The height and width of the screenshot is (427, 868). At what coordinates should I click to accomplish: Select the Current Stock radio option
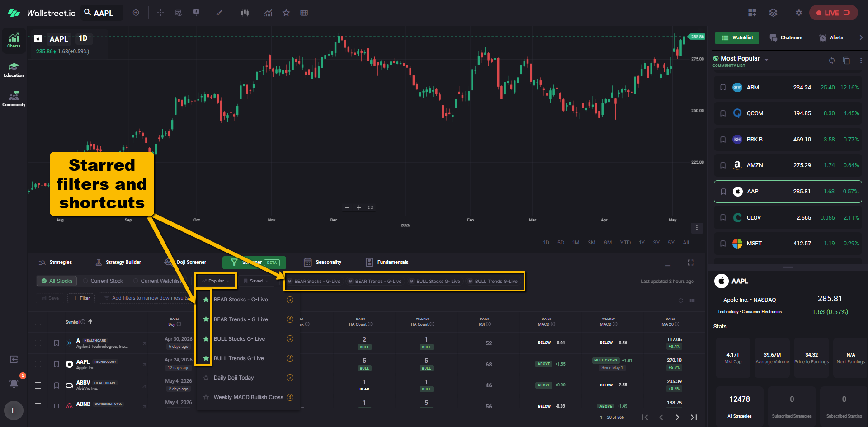[x=103, y=281]
